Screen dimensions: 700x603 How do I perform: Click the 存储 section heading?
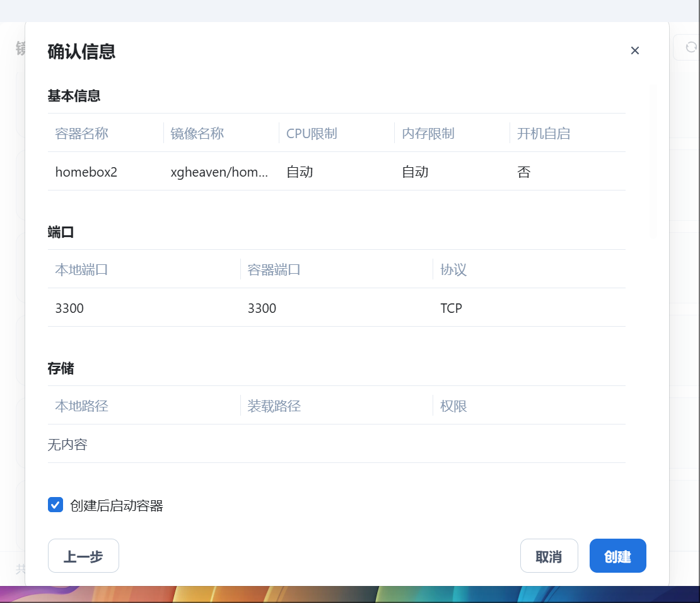61,368
